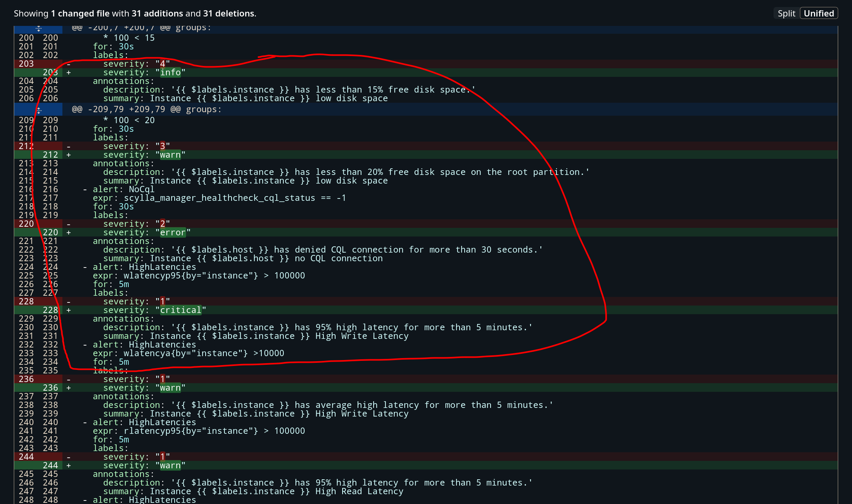Click the minus marker on severity "1" line 228
This screenshot has width=852, height=504.
coord(68,301)
